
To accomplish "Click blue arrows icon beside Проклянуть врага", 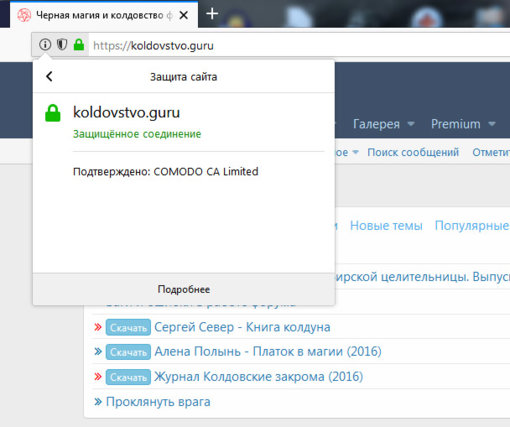I will pos(98,402).
